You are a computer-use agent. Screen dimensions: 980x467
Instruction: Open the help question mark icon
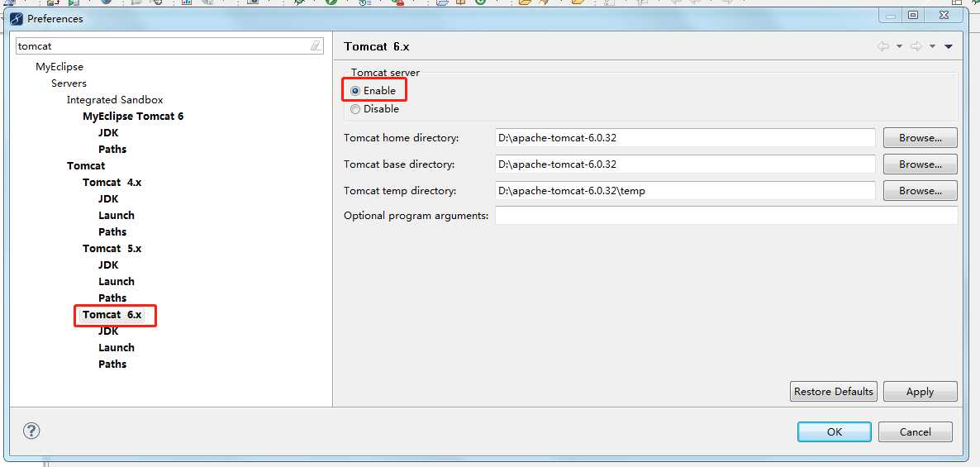click(x=31, y=431)
